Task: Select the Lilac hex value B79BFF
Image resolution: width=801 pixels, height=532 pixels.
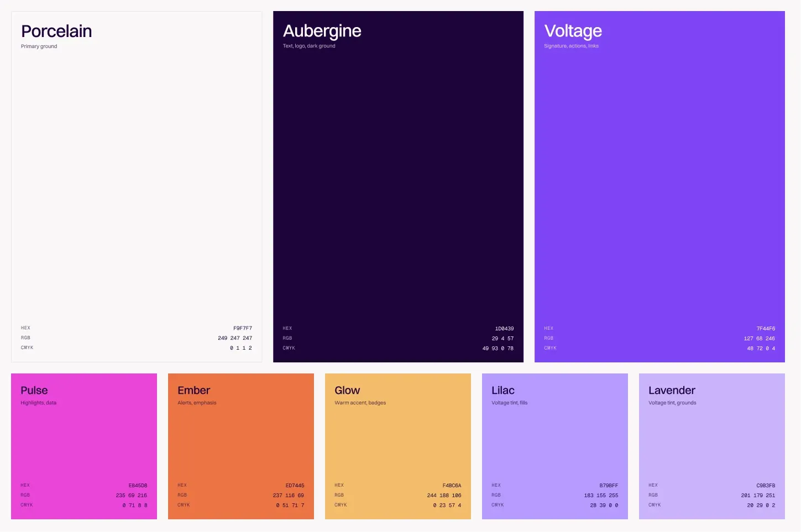Action: click(609, 486)
